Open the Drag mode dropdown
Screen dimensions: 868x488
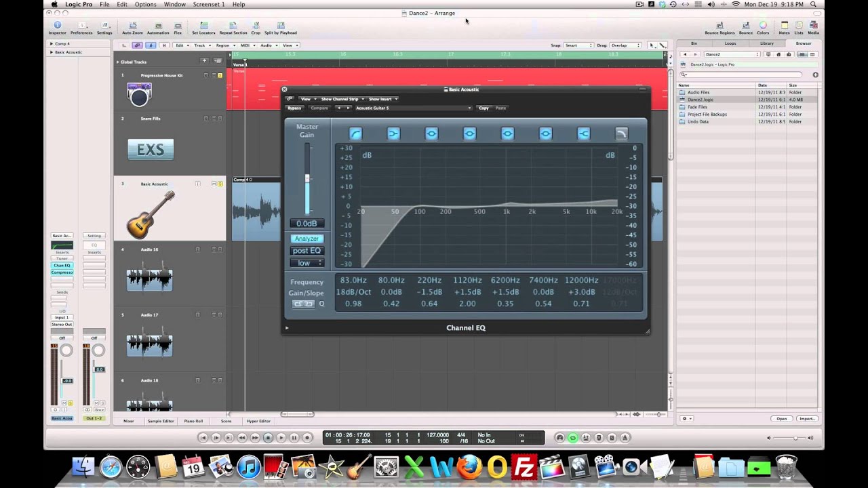[626, 45]
